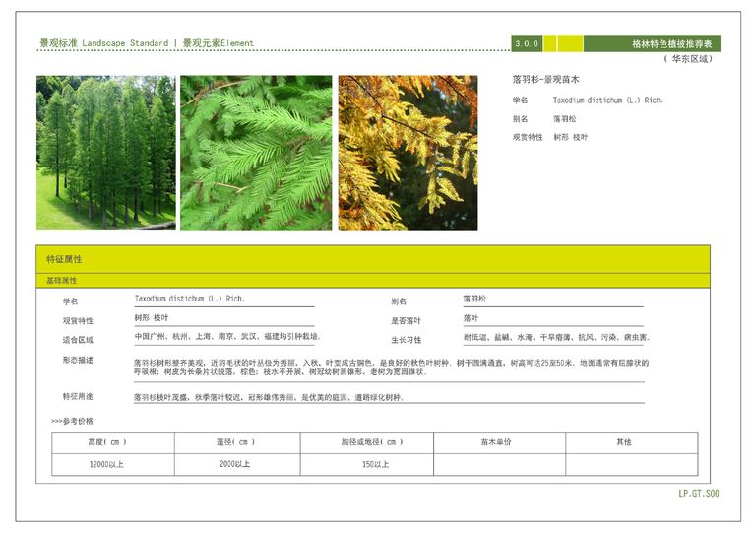
Task: Click the '特征属性' section header
Action: [x=373, y=259]
